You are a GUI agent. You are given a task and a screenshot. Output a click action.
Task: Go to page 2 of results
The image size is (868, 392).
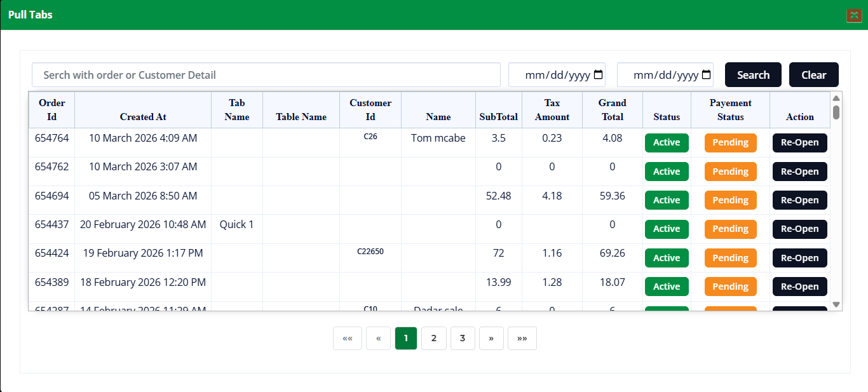click(434, 339)
